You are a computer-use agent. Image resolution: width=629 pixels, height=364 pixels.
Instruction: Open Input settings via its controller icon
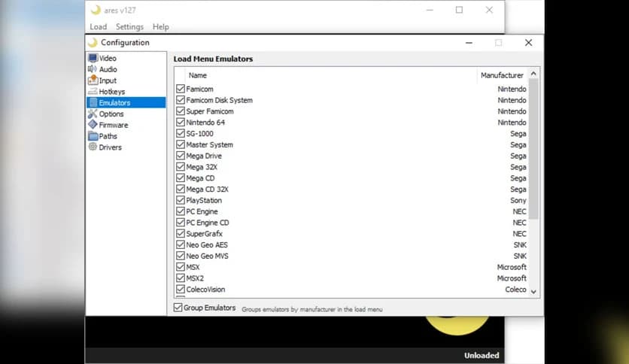[93, 80]
